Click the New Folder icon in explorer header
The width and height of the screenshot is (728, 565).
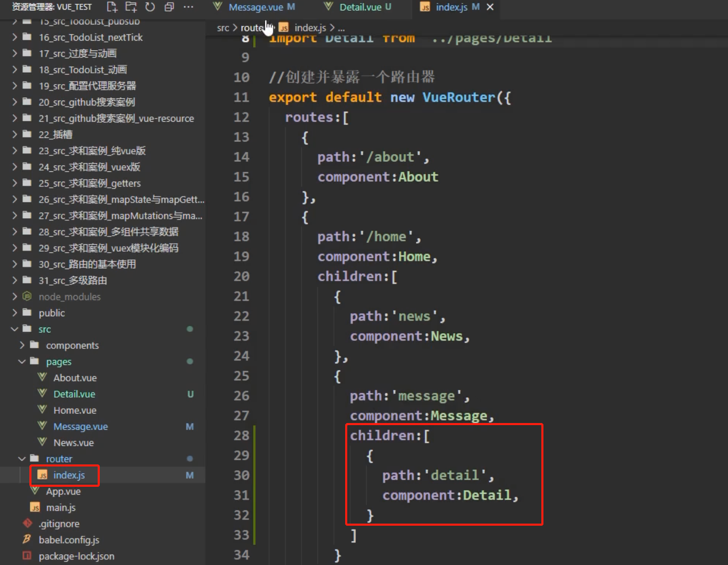point(131,7)
